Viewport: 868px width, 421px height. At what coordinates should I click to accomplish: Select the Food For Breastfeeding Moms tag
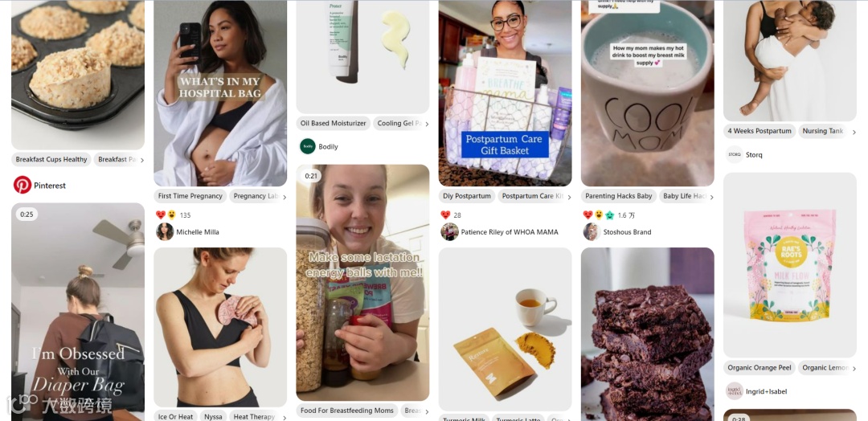click(x=347, y=411)
